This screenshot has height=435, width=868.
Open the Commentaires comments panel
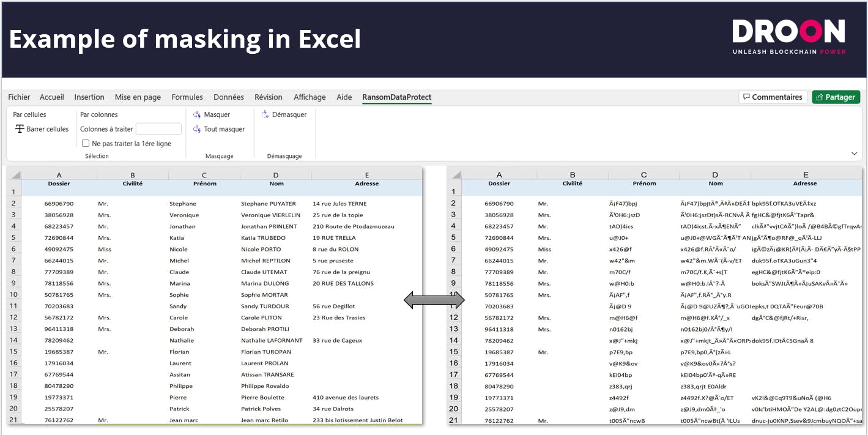(x=772, y=97)
